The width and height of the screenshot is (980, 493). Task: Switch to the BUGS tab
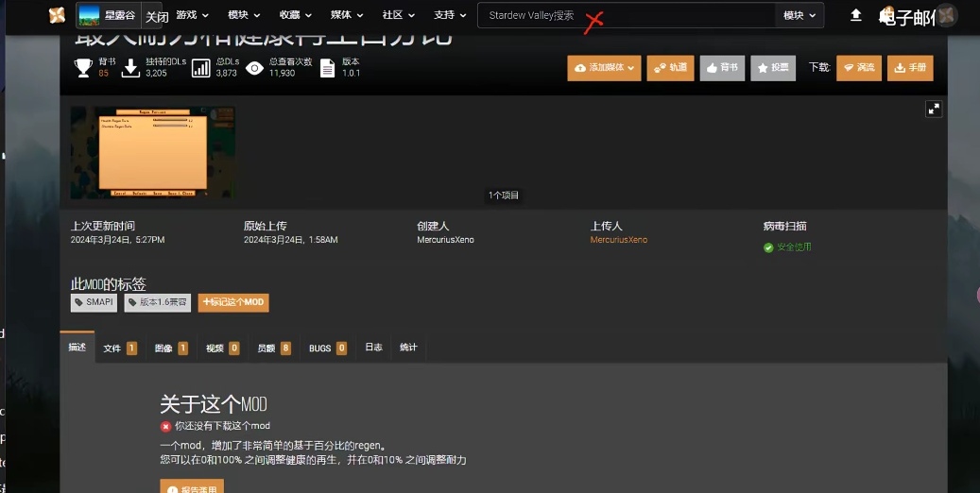[x=327, y=348]
